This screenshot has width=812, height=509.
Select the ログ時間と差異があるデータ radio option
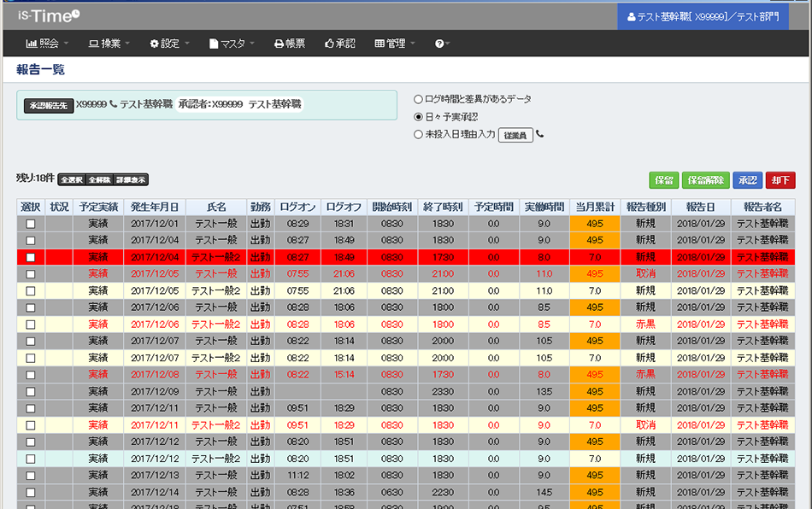point(418,99)
